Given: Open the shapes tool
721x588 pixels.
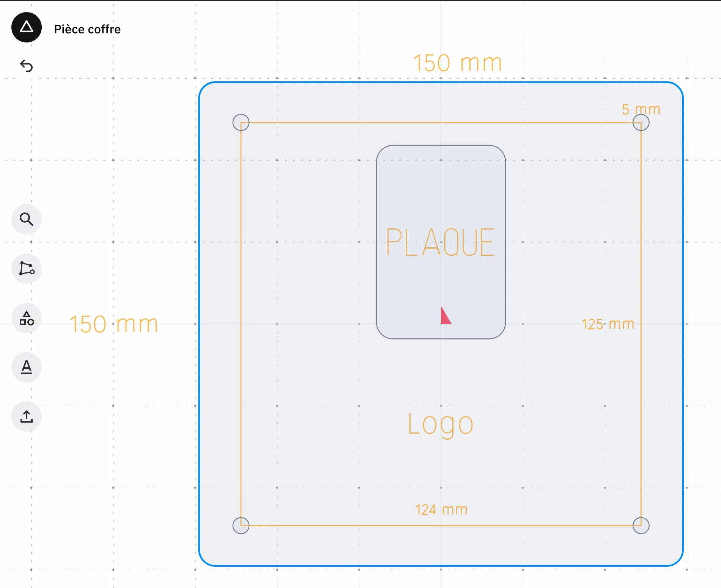Looking at the screenshot, I should tap(27, 318).
